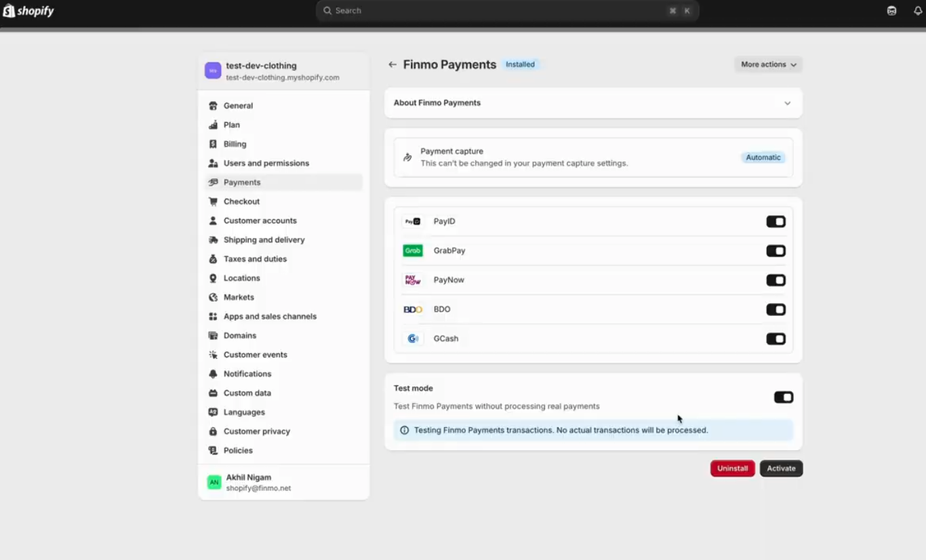
Task: Click the payment capture hand icon
Action: coord(407,157)
